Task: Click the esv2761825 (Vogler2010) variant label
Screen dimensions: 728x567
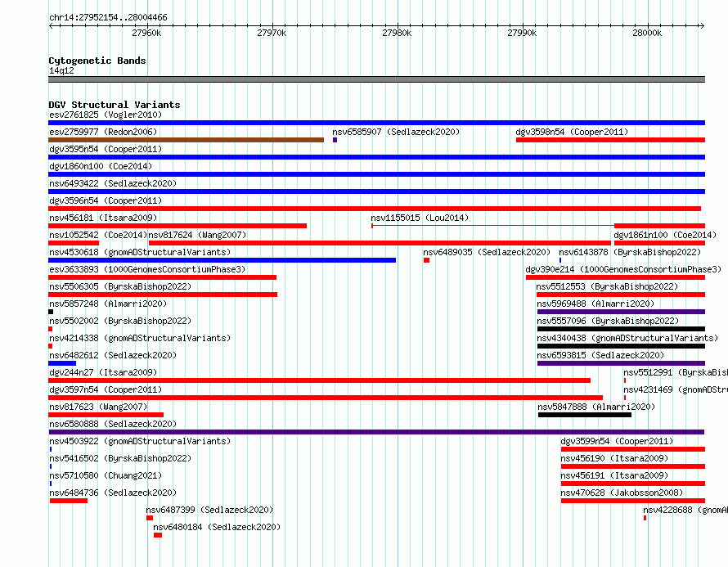Action: 106,115
